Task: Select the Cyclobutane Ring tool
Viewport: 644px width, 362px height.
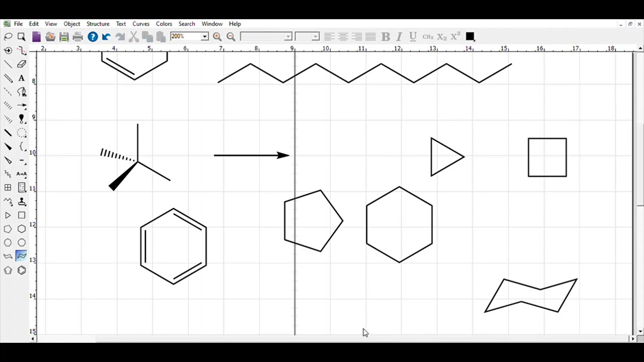Action: pyautogui.click(x=22, y=215)
